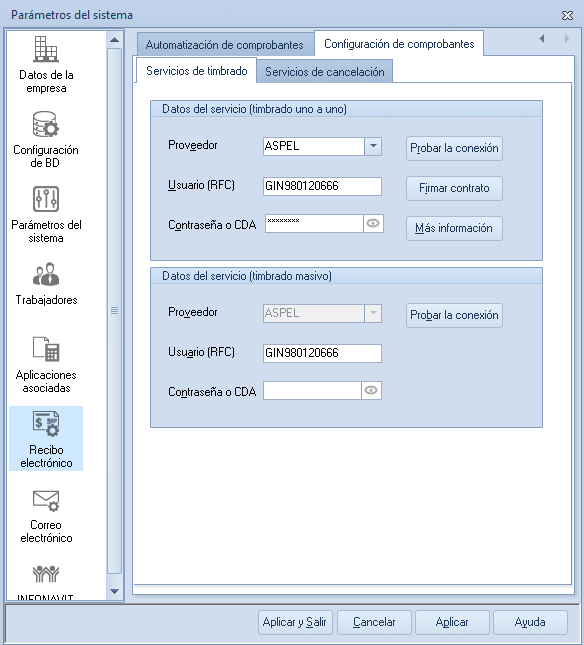
Task: Open the INFONAVIT section icon
Action: point(46,574)
